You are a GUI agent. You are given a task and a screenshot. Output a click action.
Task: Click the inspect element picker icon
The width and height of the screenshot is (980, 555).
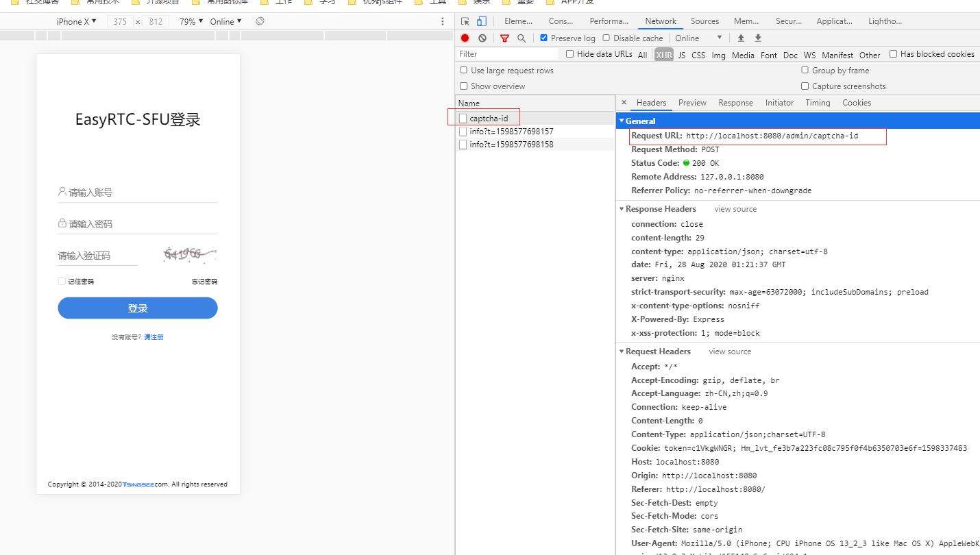point(465,21)
